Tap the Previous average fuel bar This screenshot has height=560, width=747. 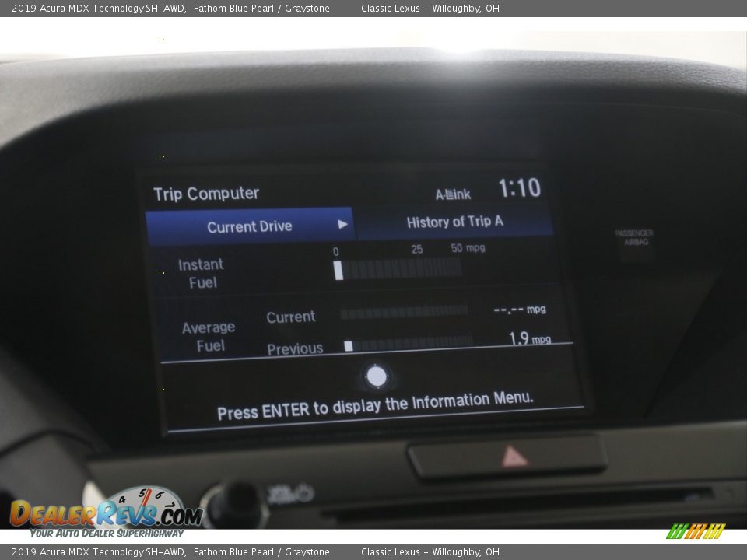pyautogui.click(x=409, y=345)
